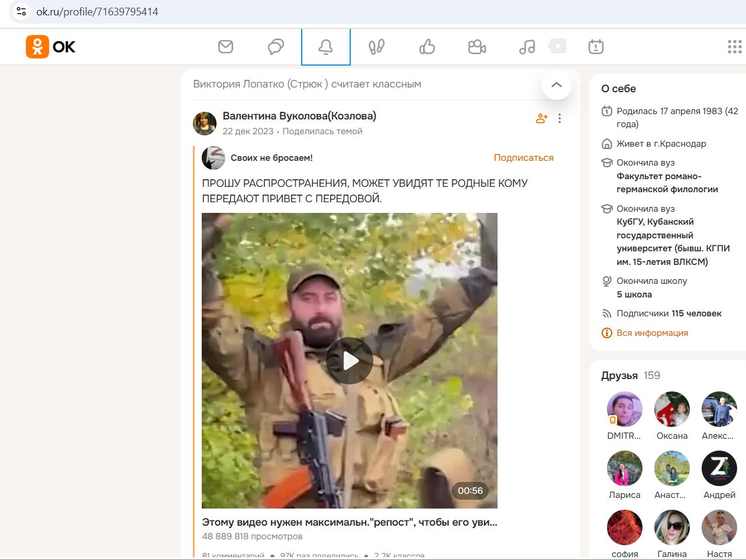The image size is (746, 560).
Task: Play the 00:56 video
Action: coord(349,361)
